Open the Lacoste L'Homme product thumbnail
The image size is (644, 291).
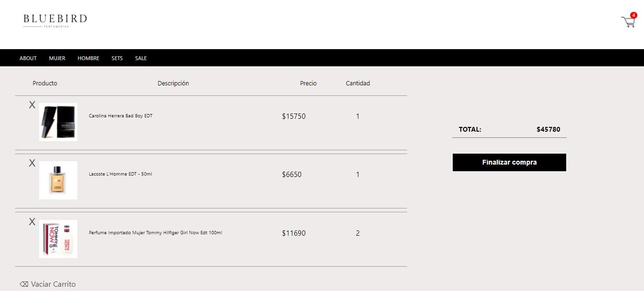pos(58,180)
